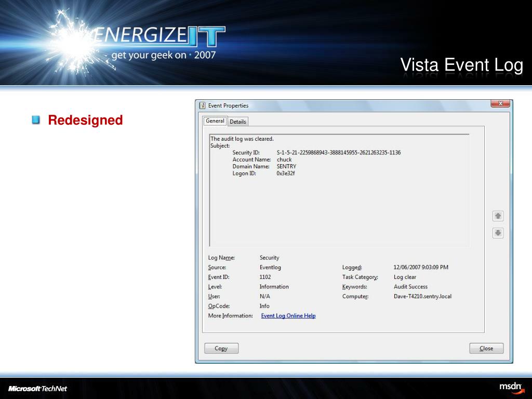
Task: Click the 'Computer:' field label
Action: point(355,296)
